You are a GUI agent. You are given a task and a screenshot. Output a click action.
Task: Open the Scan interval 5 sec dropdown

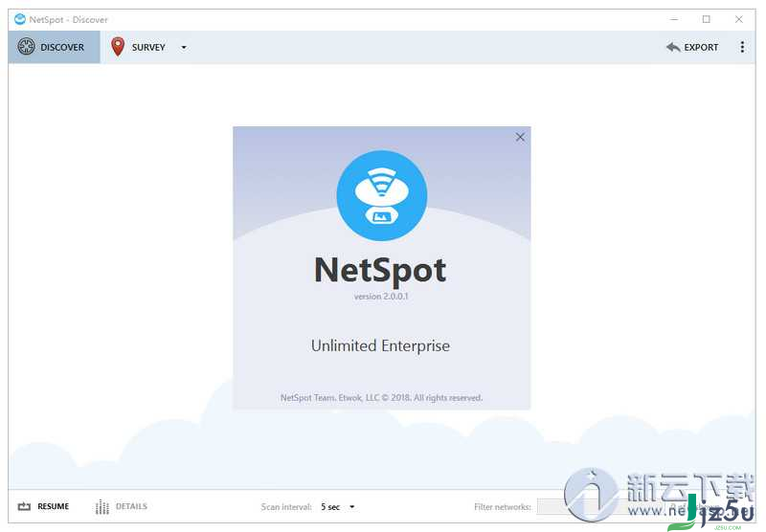point(338,506)
